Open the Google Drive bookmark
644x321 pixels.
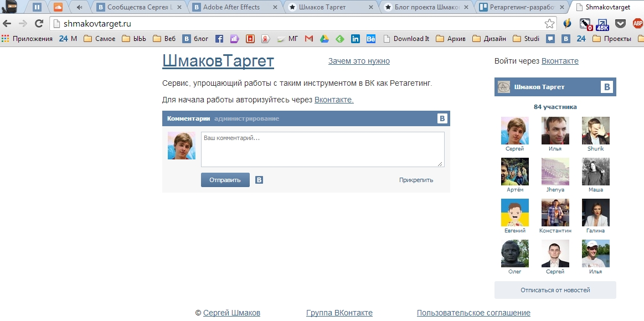pos(324,39)
